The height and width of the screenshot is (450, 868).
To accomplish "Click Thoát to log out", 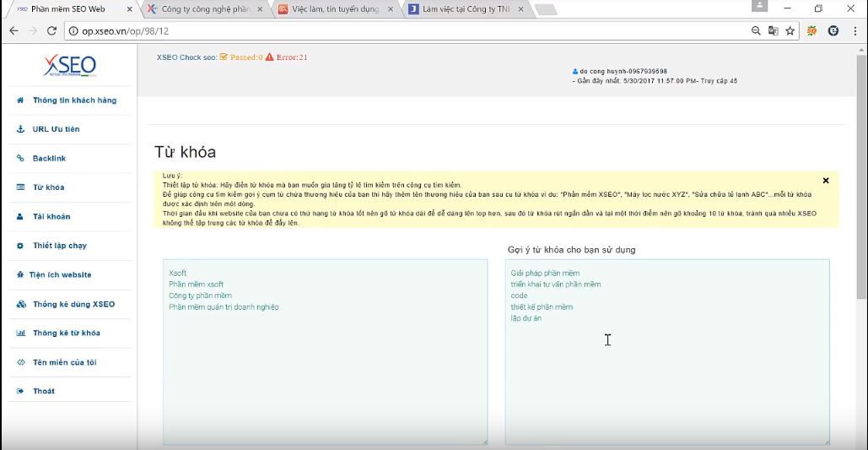I will [44, 391].
